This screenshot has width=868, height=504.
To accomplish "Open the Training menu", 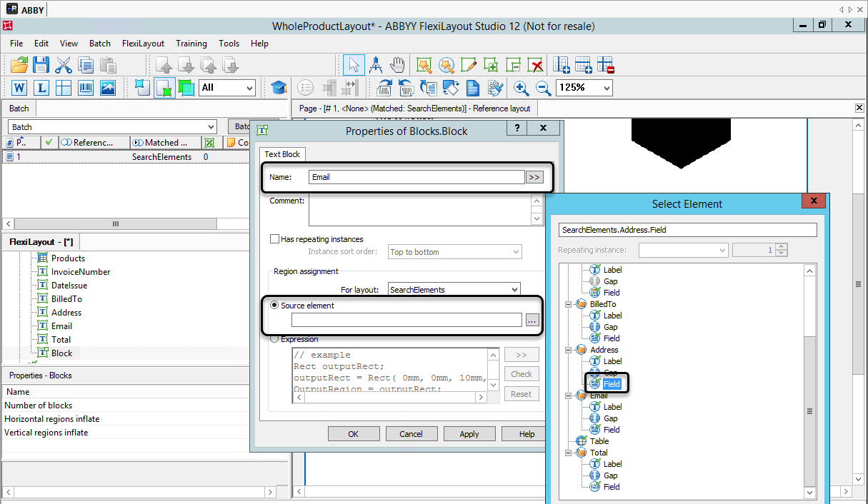I will coord(191,44).
